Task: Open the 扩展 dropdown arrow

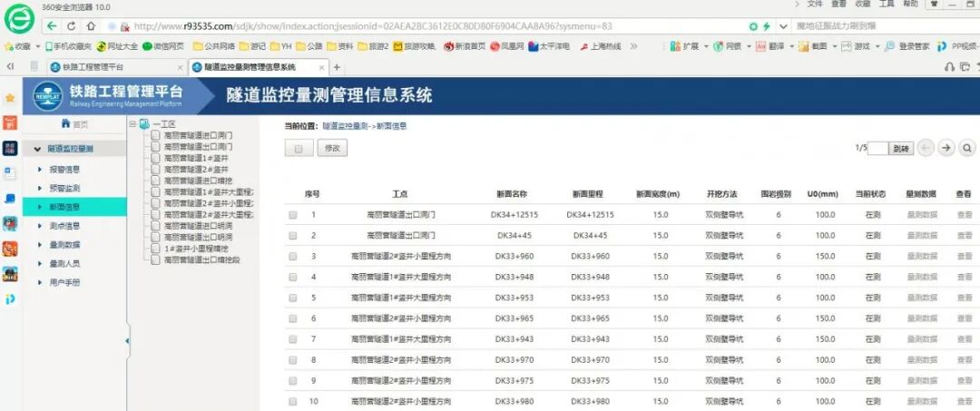Action: point(706,46)
